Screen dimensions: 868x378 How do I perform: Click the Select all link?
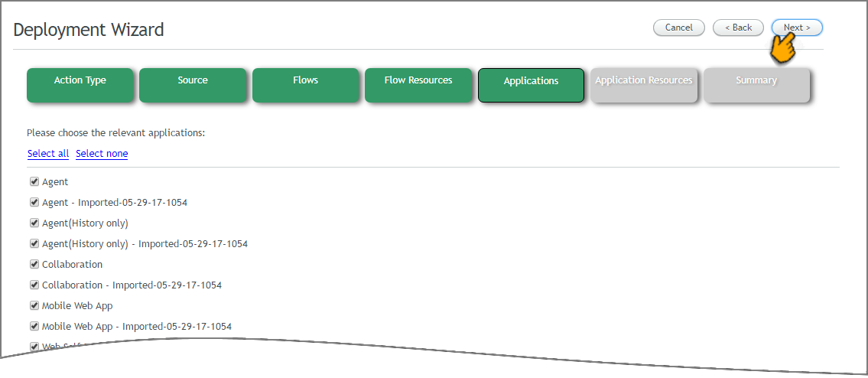tap(48, 154)
